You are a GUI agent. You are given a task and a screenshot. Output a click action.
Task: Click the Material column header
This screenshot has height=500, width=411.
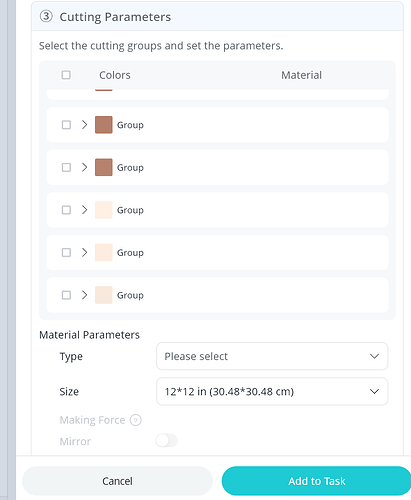pyautogui.click(x=301, y=75)
